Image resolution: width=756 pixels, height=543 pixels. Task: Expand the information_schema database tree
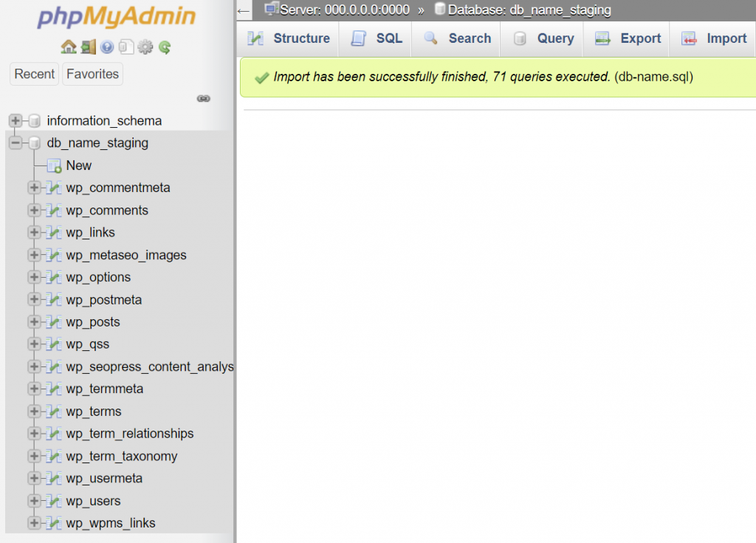[16, 120]
